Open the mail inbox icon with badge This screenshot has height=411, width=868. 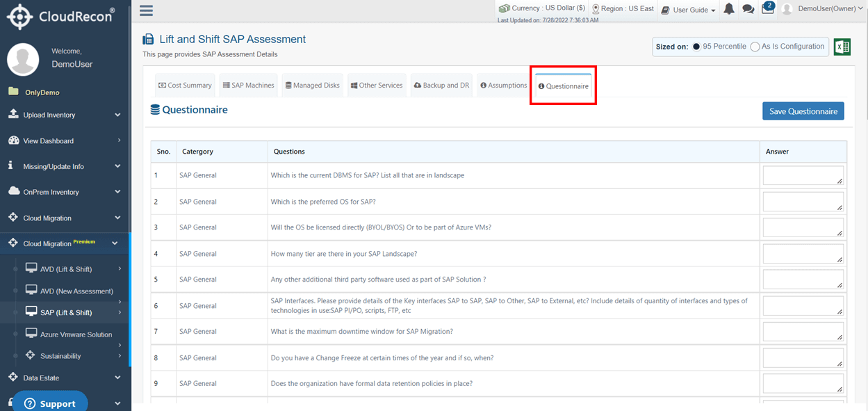point(768,8)
